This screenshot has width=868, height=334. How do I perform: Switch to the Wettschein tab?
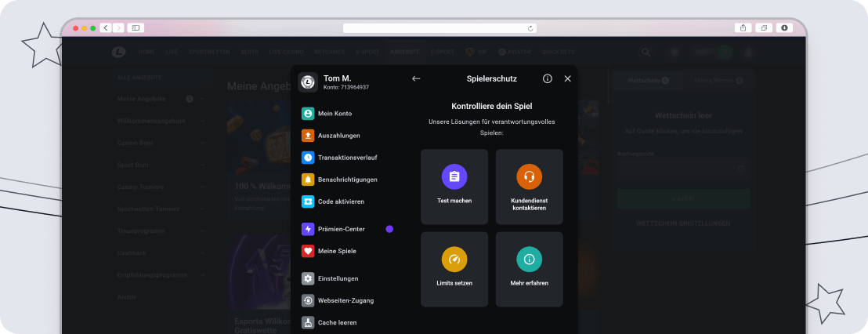tap(648, 81)
